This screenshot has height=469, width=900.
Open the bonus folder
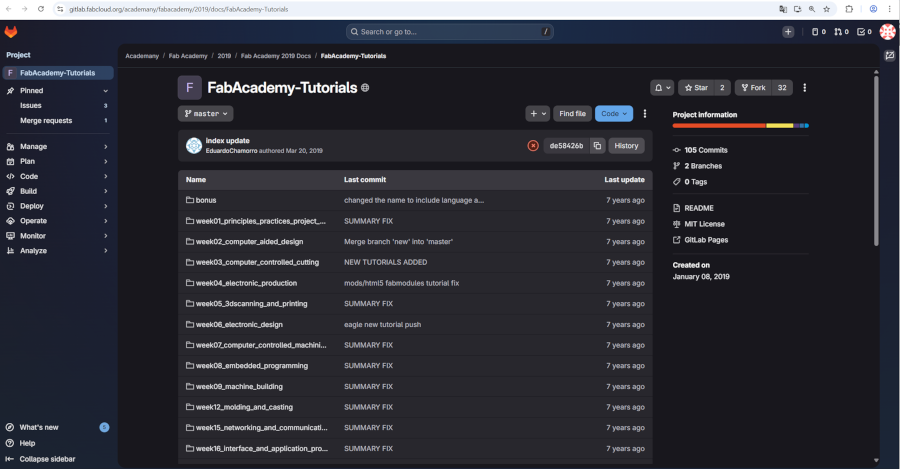(206, 200)
